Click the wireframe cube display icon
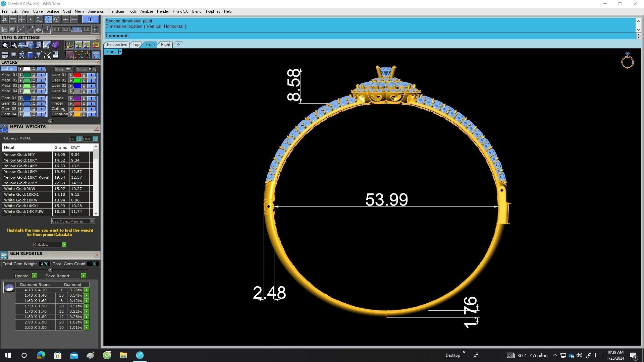Viewport: 644px width, 362px height. pos(22,55)
